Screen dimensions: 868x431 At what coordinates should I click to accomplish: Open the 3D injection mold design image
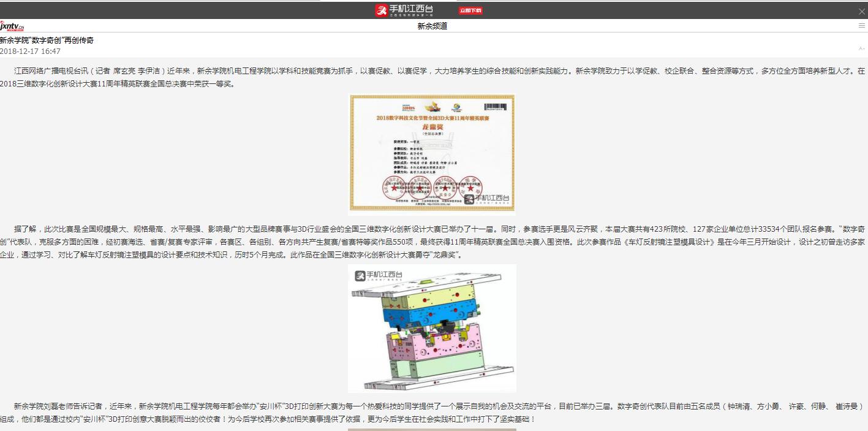coord(432,328)
